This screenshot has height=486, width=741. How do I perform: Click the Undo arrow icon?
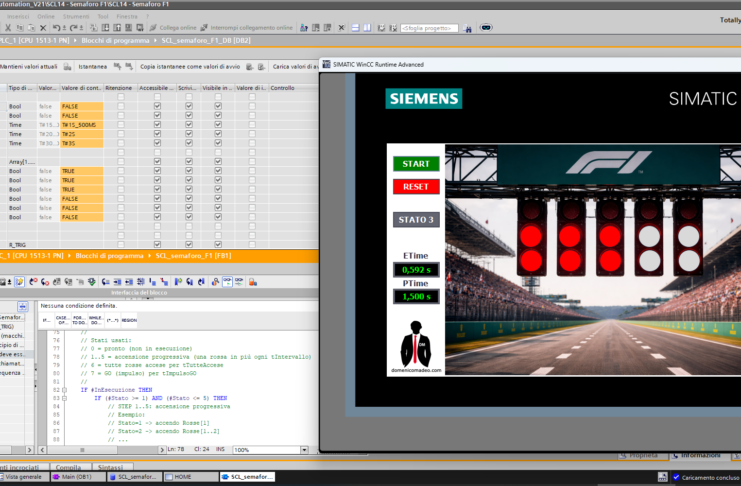pos(56,28)
